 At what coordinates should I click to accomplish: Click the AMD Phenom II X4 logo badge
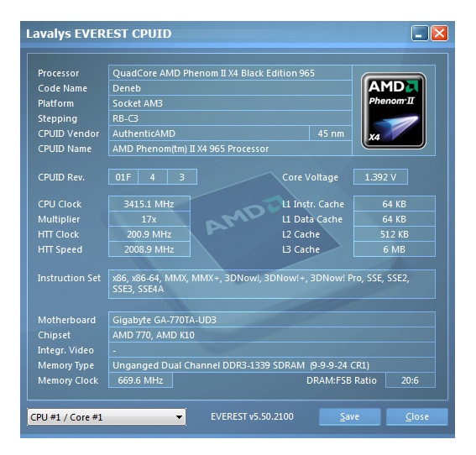[x=394, y=111]
